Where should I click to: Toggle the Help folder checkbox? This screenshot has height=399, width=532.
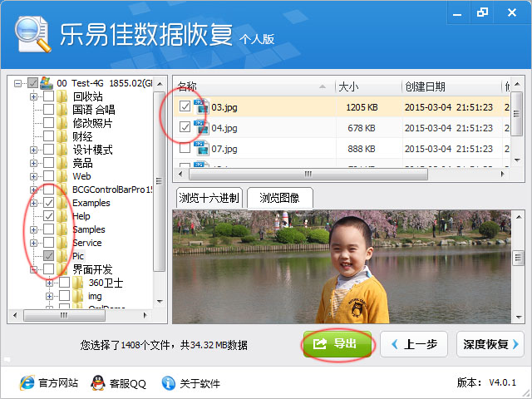pos(48,216)
